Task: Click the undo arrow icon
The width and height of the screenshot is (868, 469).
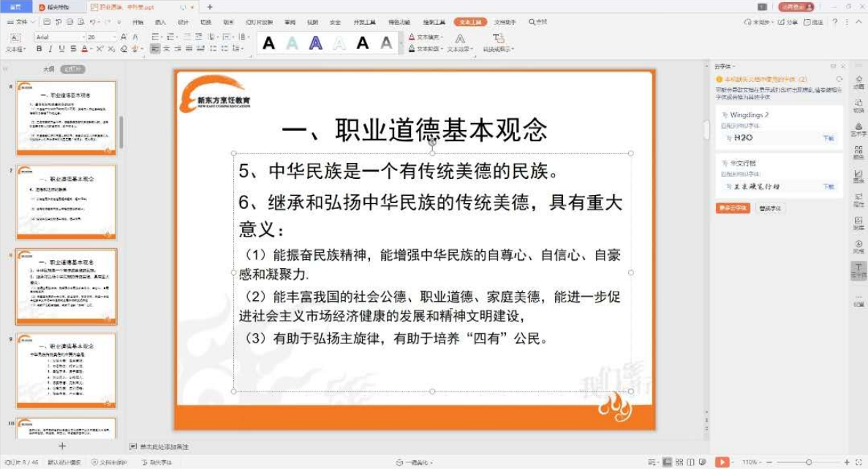Action: coord(92,22)
